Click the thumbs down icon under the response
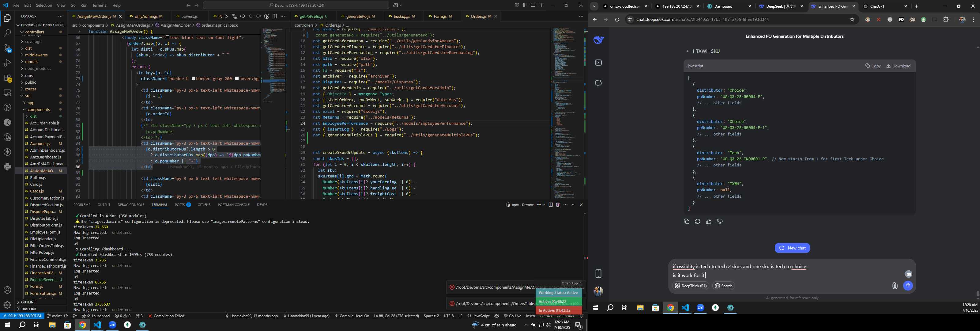This screenshot has height=331, width=980. 720,221
